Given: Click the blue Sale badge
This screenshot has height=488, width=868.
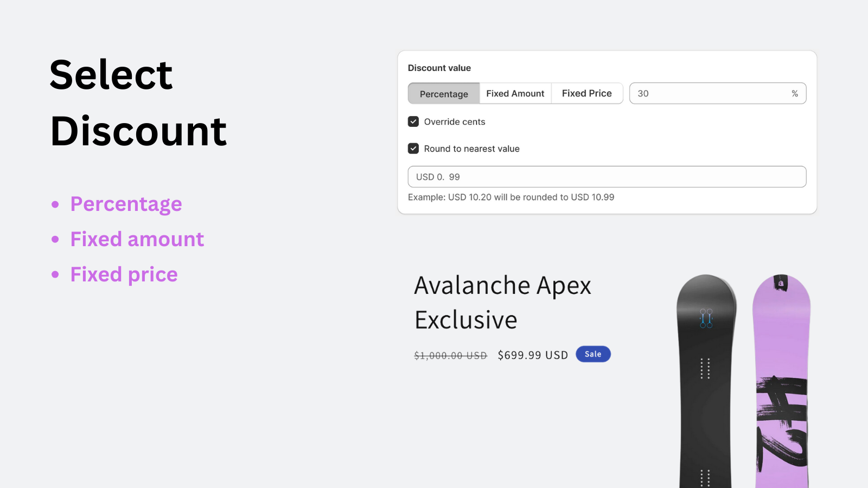Looking at the screenshot, I should [593, 354].
